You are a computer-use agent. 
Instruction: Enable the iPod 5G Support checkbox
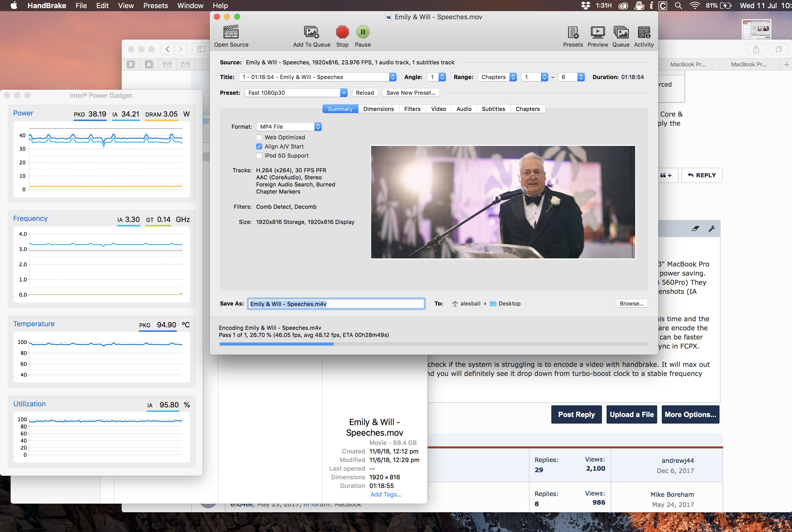(x=259, y=156)
